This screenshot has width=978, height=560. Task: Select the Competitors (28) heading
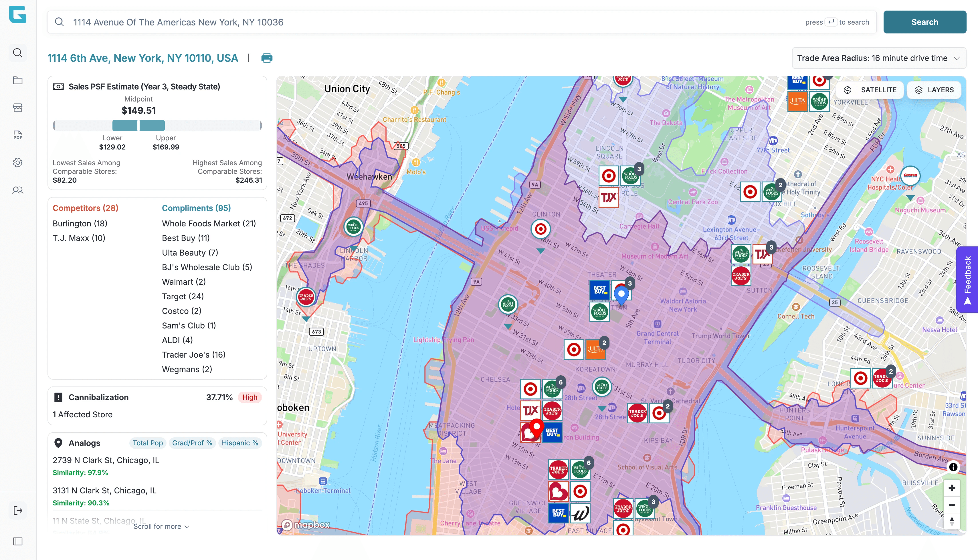(x=86, y=208)
